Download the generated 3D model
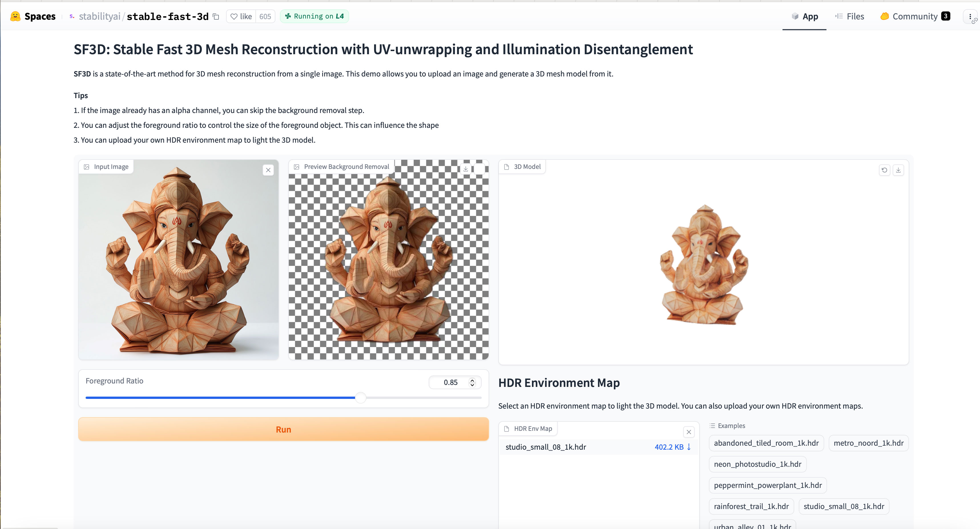 coord(898,170)
